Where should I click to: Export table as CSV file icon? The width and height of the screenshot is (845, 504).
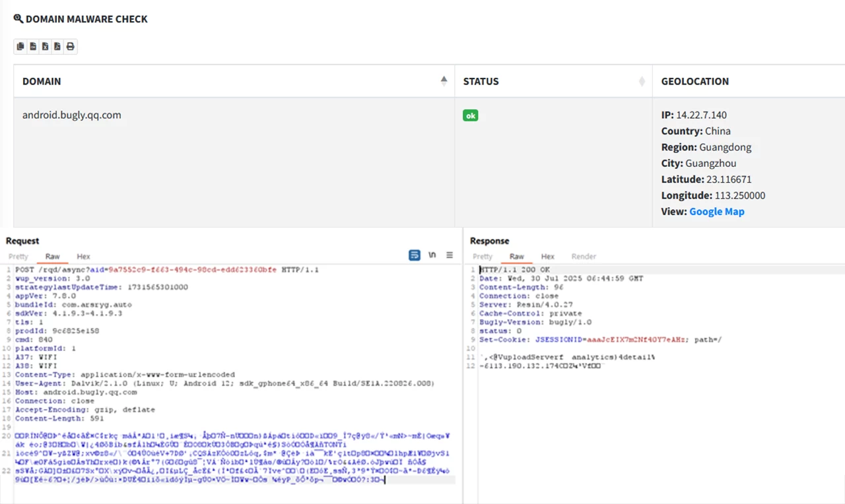pos(33,46)
